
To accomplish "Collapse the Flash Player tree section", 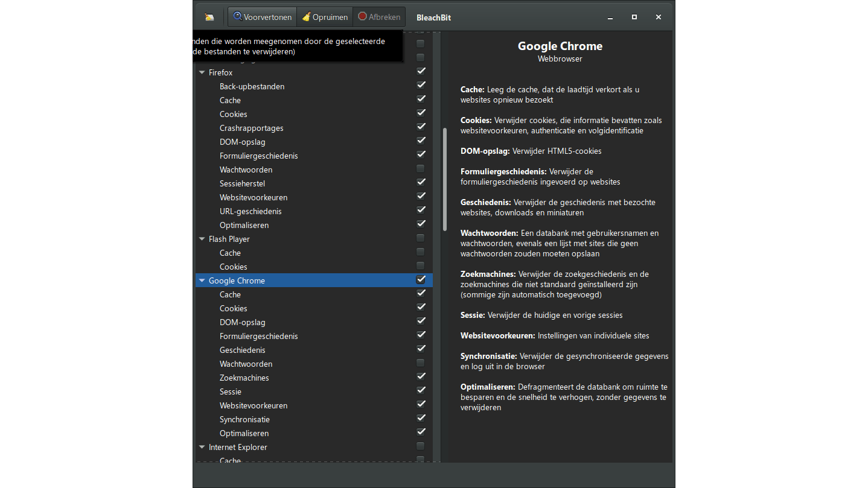I will click(202, 239).
